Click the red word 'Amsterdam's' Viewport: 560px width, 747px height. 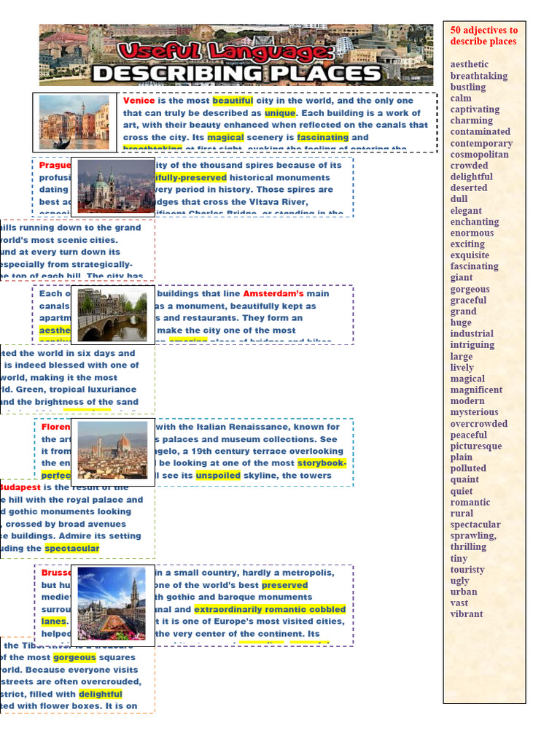[x=273, y=293]
